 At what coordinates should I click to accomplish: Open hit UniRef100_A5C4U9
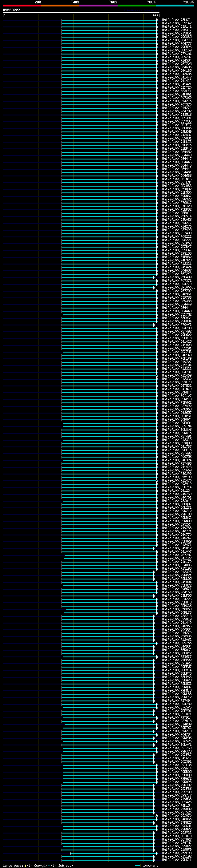click(177, 277)
